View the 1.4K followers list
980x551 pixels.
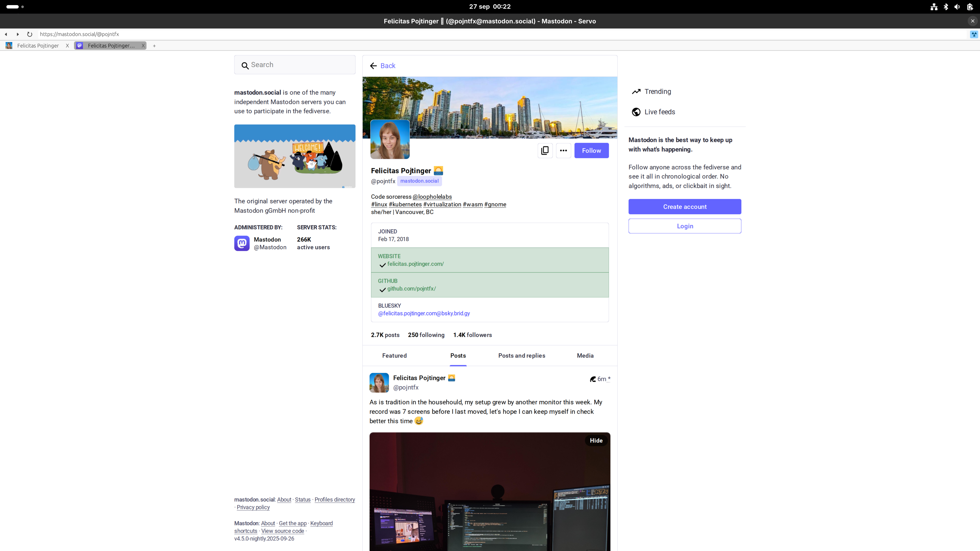pyautogui.click(x=472, y=335)
